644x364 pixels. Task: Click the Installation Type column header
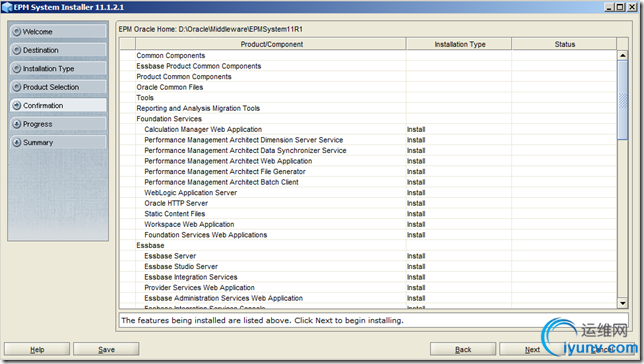[x=459, y=44]
